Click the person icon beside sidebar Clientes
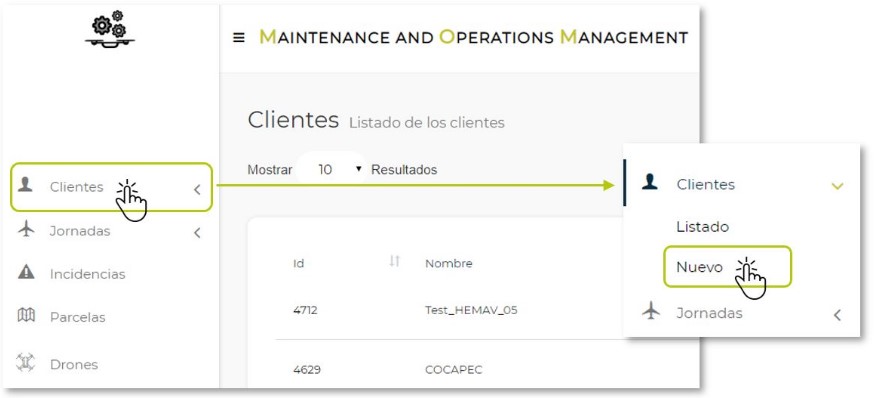875x398 pixels. coord(25,185)
